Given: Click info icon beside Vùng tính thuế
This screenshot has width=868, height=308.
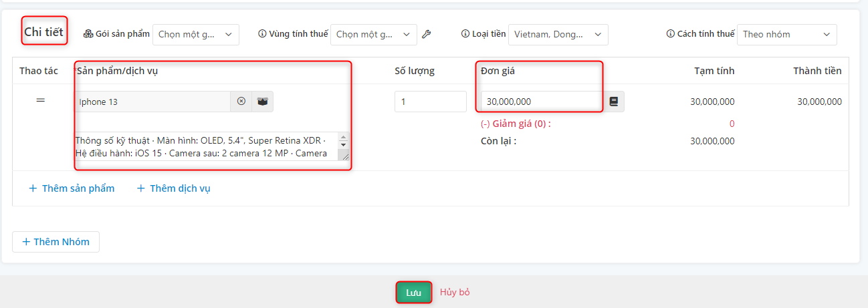Looking at the screenshot, I should (x=262, y=34).
